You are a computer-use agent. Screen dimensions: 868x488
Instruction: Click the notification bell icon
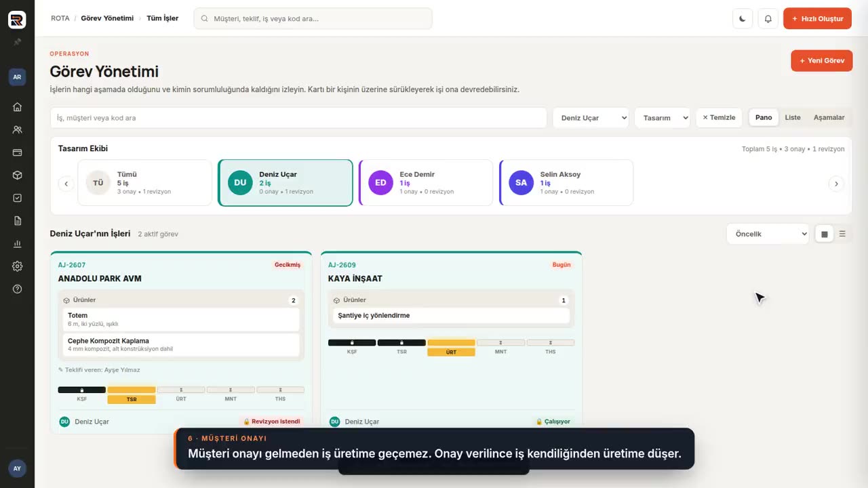[768, 19]
